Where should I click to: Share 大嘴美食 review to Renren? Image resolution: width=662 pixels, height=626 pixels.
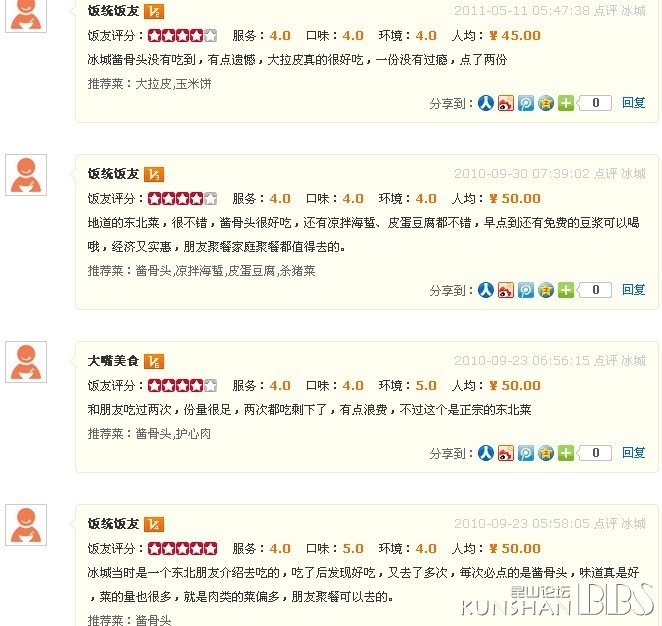(x=486, y=453)
